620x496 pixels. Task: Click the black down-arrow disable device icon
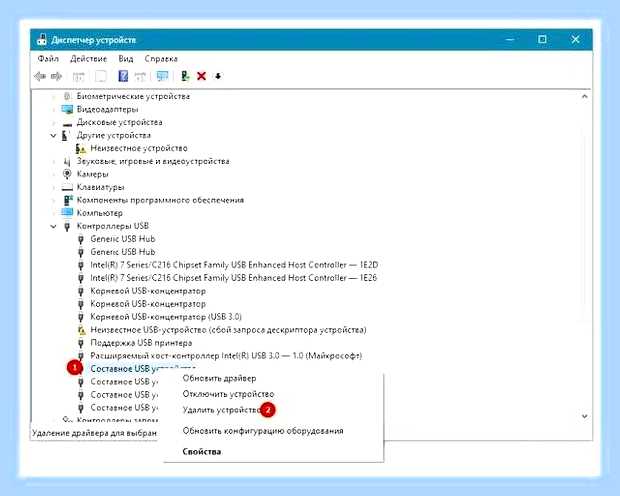[x=218, y=76]
